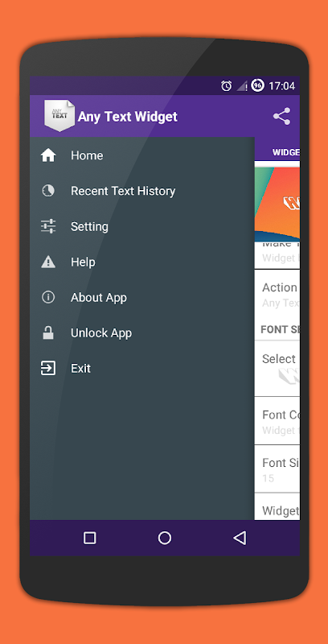The height and width of the screenshot is (644, 328).
Task: Tap the Android back navigation button
Action: 240,538
